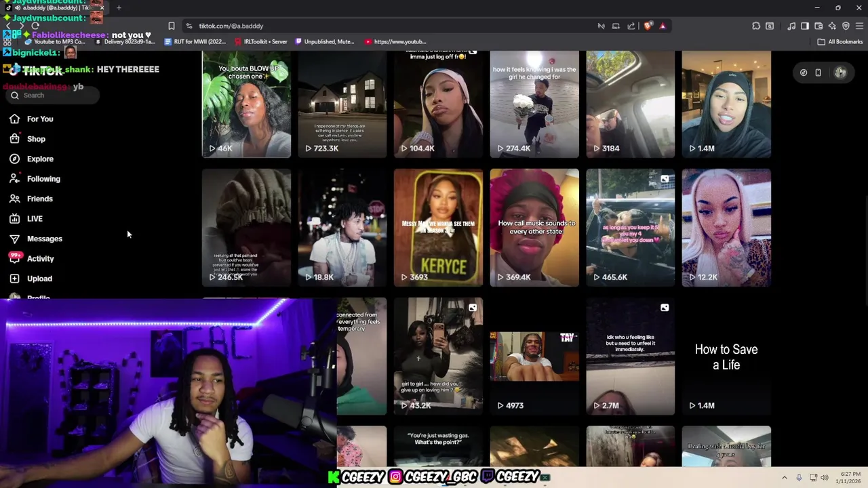Open Brave Shields lion icon
The image size is (868, 488).
648,26
